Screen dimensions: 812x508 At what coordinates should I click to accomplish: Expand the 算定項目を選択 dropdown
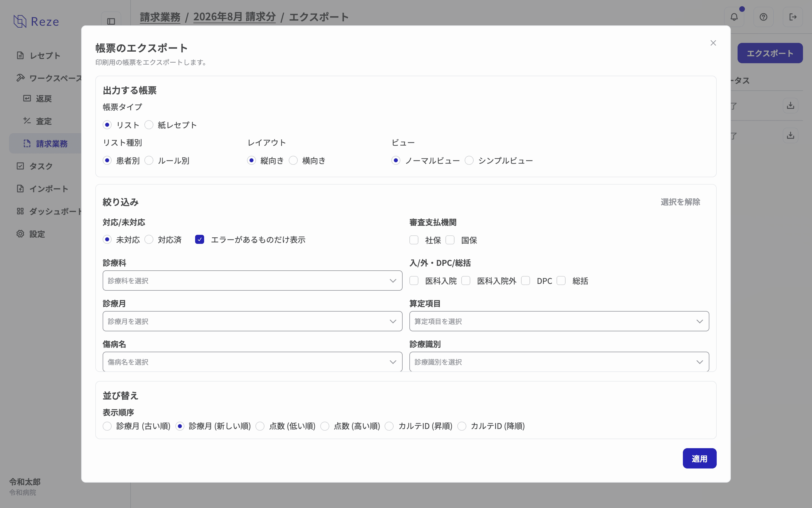(559, 321)
